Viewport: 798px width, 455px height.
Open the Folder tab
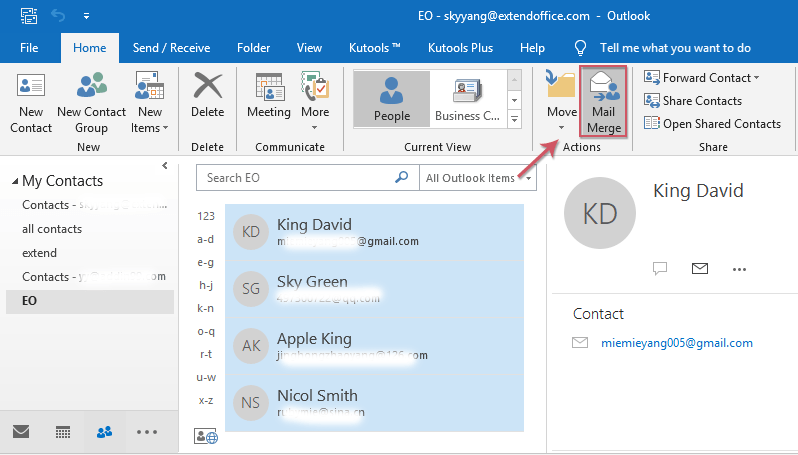(x=253, y=48)
